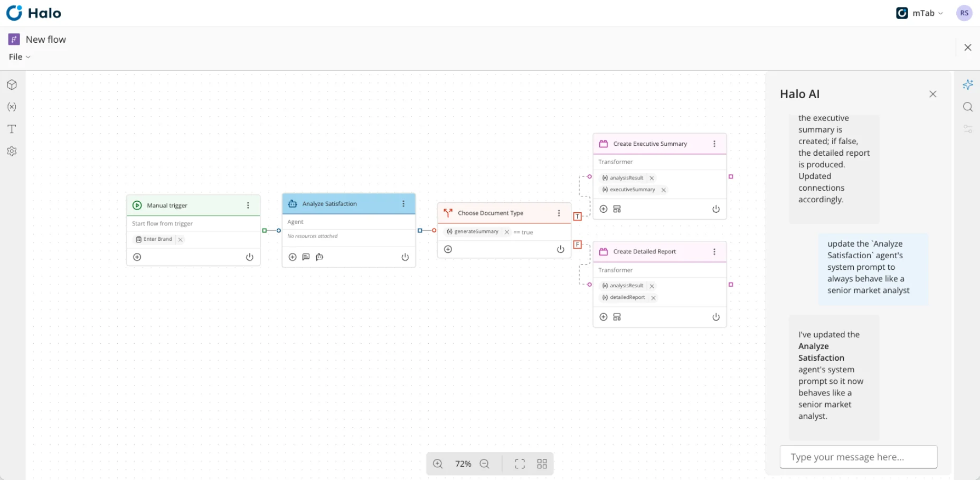Expand the mTab workspace dropdown
Viewport: 980px width, 480px height.
920,13
